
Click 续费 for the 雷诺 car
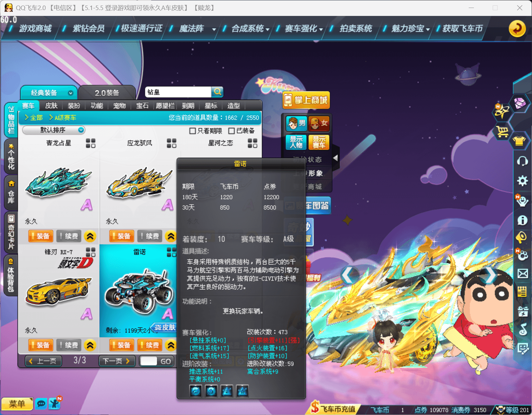point(150,345)
